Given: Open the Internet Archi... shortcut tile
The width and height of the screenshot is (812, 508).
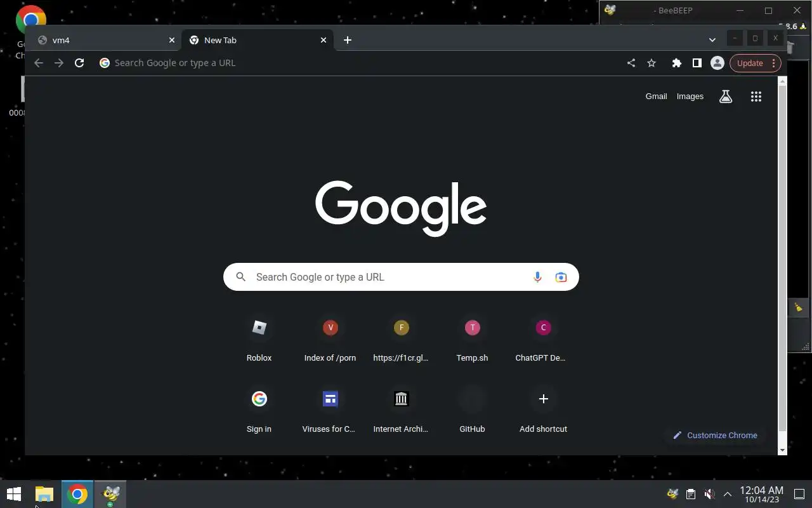Looking at the screenshot, I should pyautogui.click(x=401, y=411).
